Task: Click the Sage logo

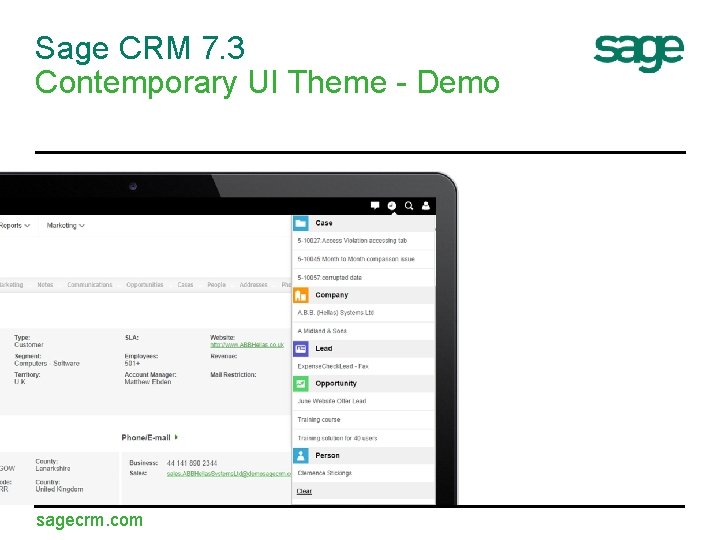Action: pos(639,52)
